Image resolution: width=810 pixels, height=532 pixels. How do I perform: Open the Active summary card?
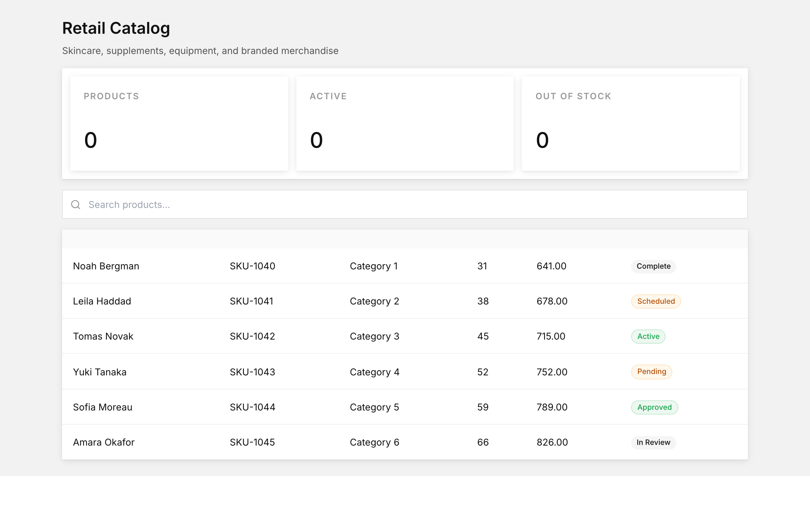click(x=405, y=123)
